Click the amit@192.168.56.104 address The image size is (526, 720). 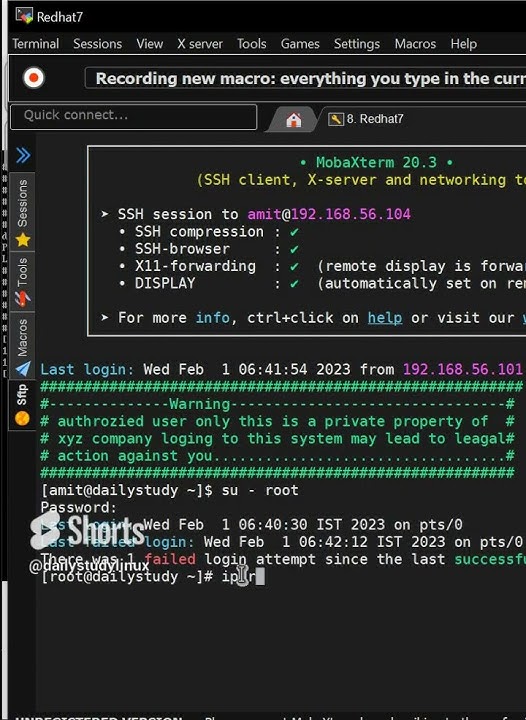tap(329, 214)
